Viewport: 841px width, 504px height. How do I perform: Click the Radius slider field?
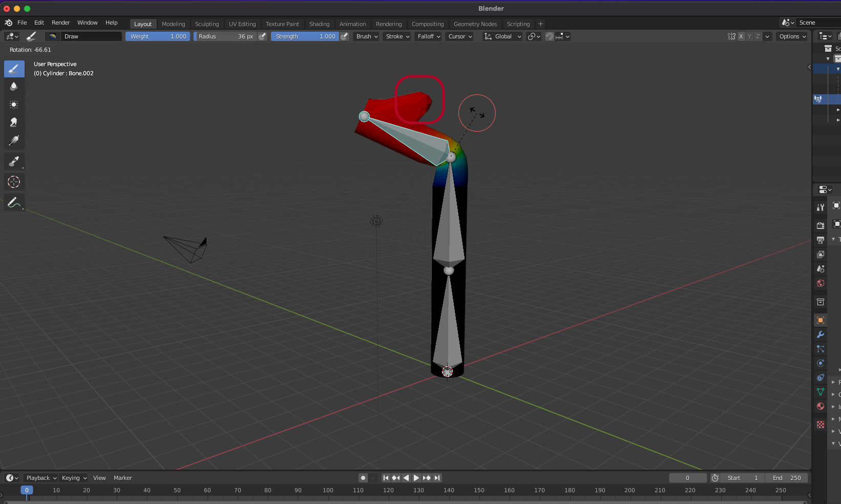225,36
